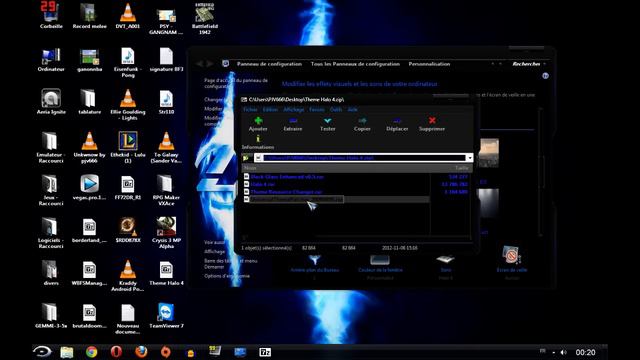The height and width of the screenshot is (360, 640).
Task: Click the volume speaker tray icon
Action: (x=564, y=352)
